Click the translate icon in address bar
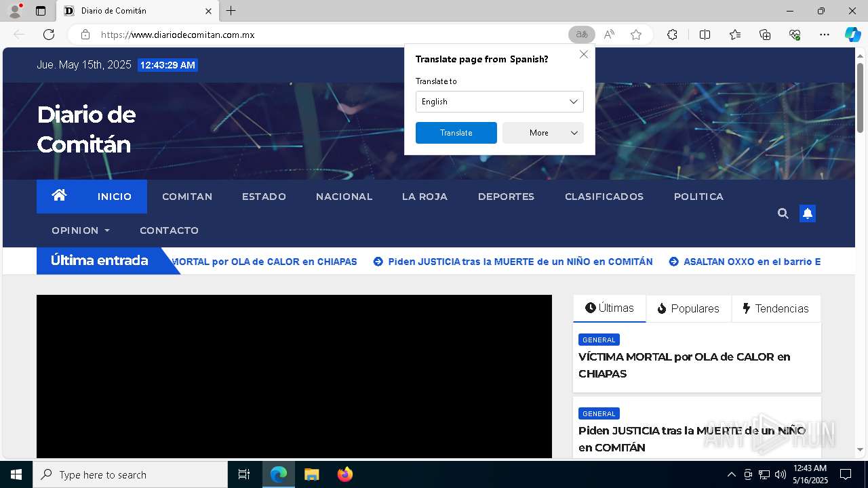Screen dimensions: 868x488 pos(581,35)
